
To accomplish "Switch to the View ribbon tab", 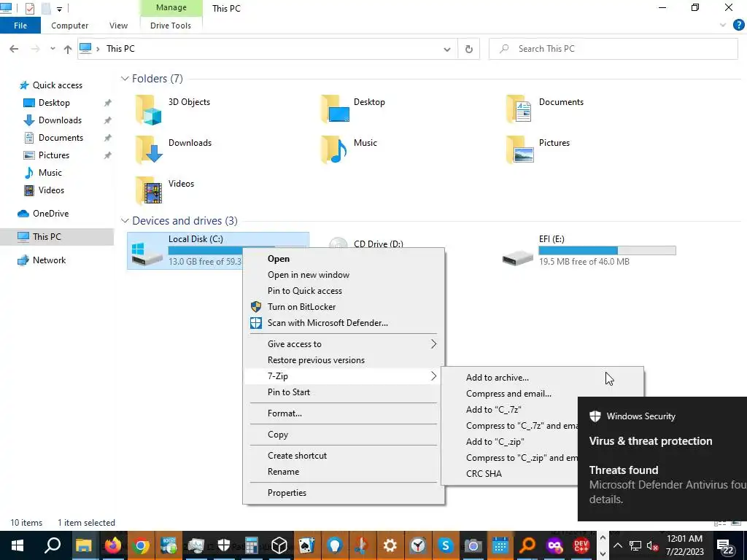I will (x=118, y=26).
